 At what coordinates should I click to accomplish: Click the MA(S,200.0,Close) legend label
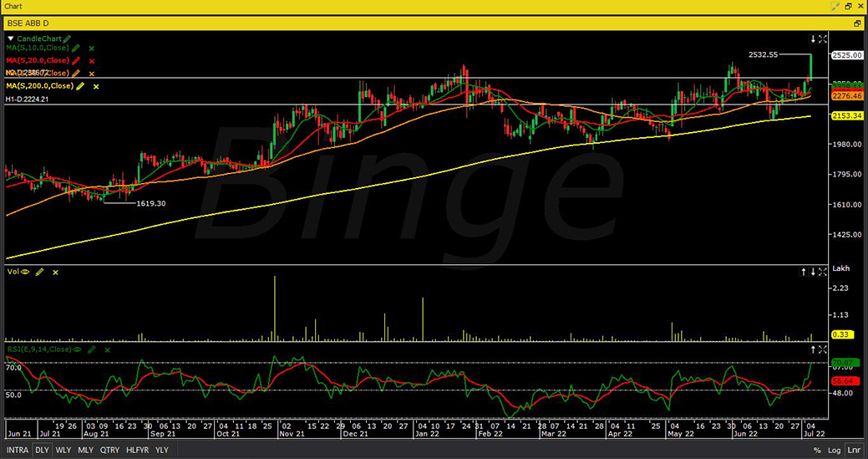tap(39, 86)
